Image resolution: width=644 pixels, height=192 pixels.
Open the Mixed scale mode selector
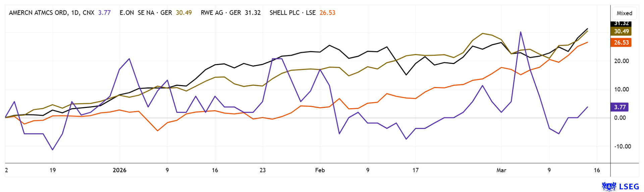coord(624,13)
